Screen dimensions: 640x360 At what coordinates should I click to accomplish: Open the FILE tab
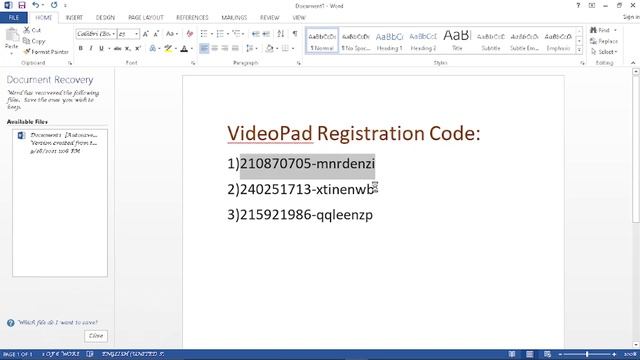[x=13, y=18]
